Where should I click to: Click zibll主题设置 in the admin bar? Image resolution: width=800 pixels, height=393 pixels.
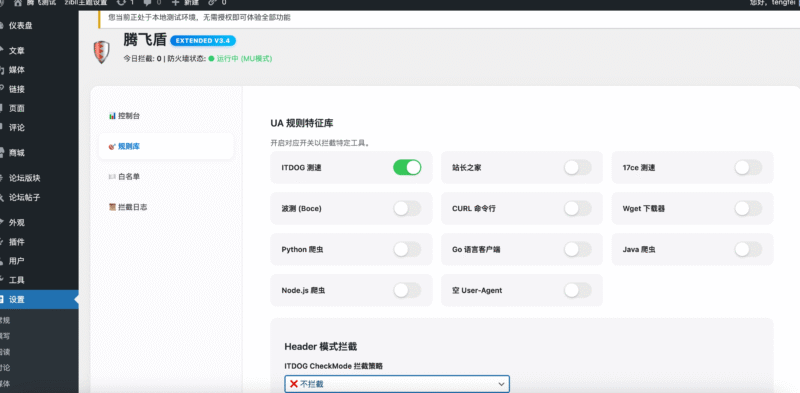click(x=86, y=3)
